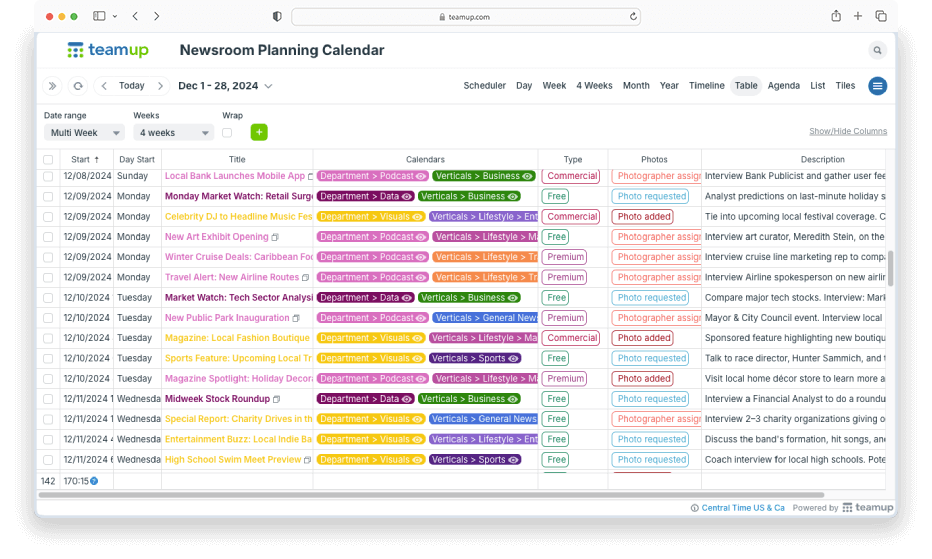Go to next date range arrow

(159, 86)
